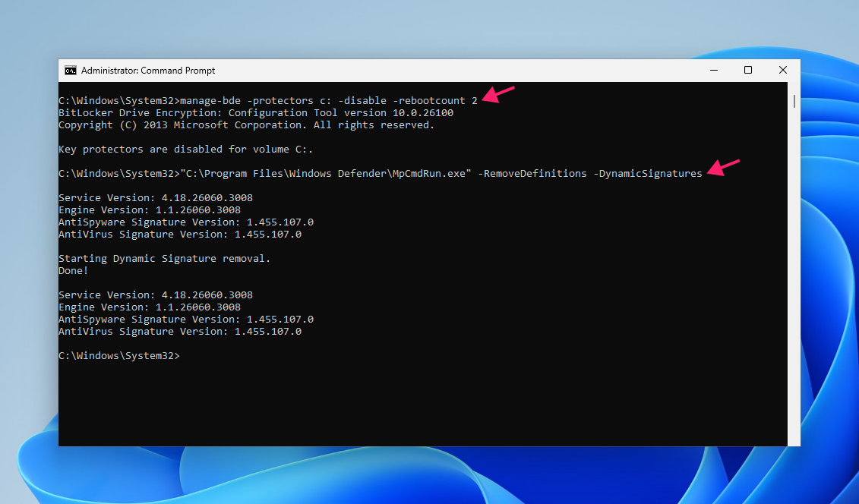Click the second 'Engine Version' output line
The height and width of the screenshot is (504, 859).
tap(150, 307)
